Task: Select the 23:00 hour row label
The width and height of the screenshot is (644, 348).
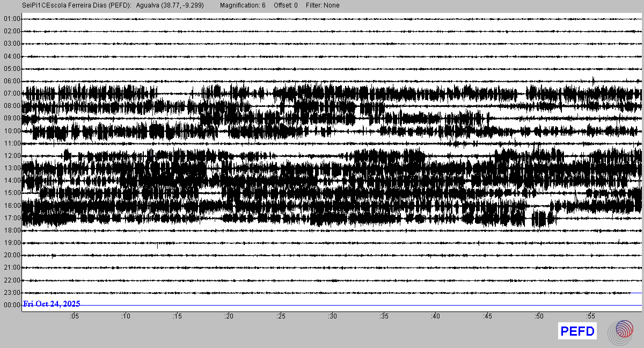Action: pos(12,293)
